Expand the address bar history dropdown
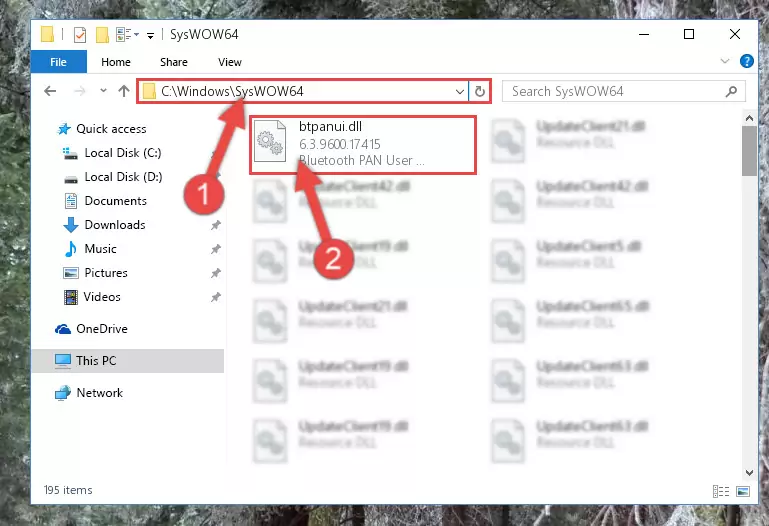The image size is (769, 526). (x=460, y=92)
